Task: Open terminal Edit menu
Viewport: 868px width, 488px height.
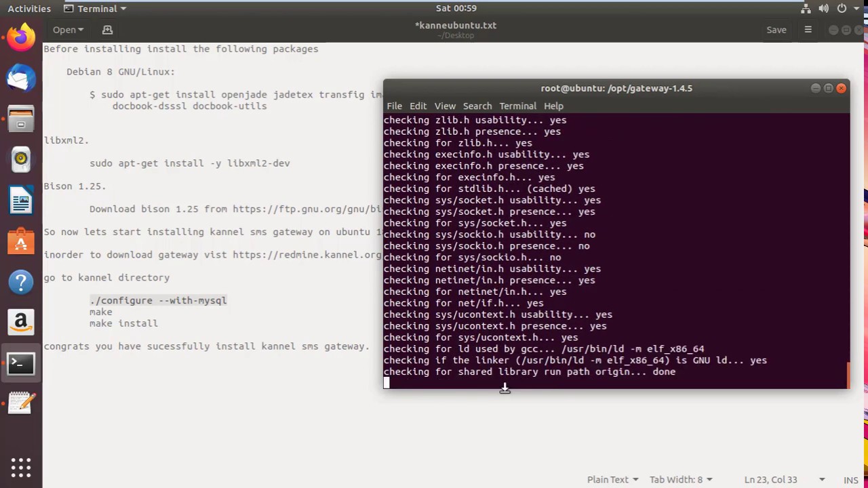Action: click(x=418, y=106)
